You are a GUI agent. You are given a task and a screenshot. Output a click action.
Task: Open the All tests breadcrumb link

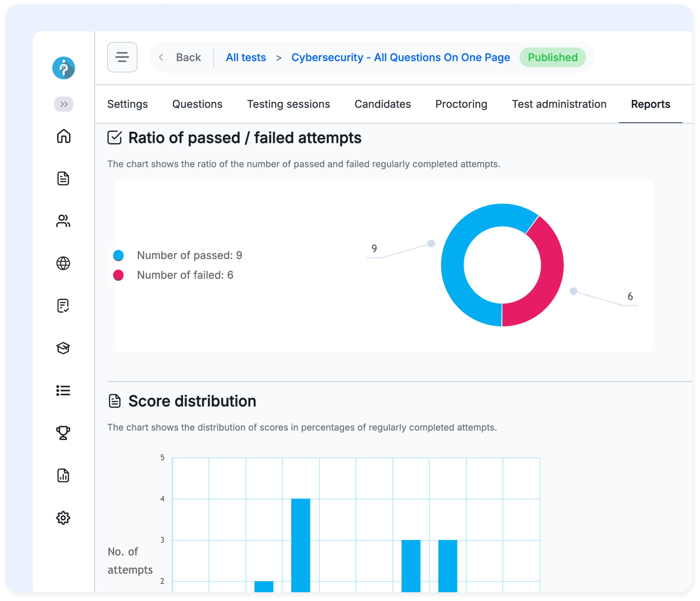pos(245,57)
